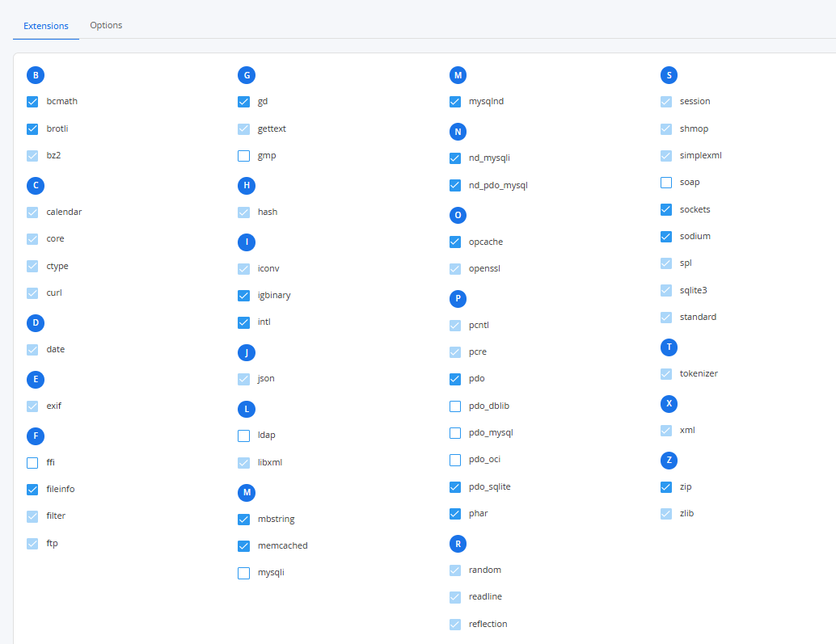Click the bz2 checkbox
Screen dimensions: 836x644
(32, 155)
